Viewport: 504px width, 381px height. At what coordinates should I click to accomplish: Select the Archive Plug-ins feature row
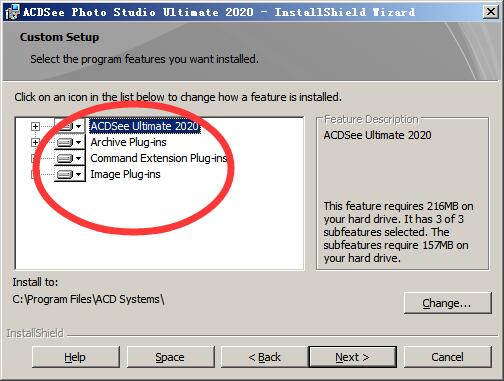point(128,142)
